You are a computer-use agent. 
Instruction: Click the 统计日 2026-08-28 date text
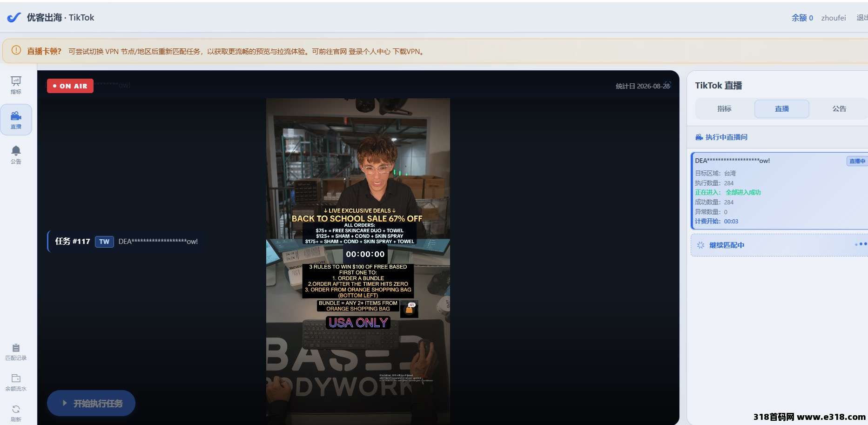pos(643,86)
